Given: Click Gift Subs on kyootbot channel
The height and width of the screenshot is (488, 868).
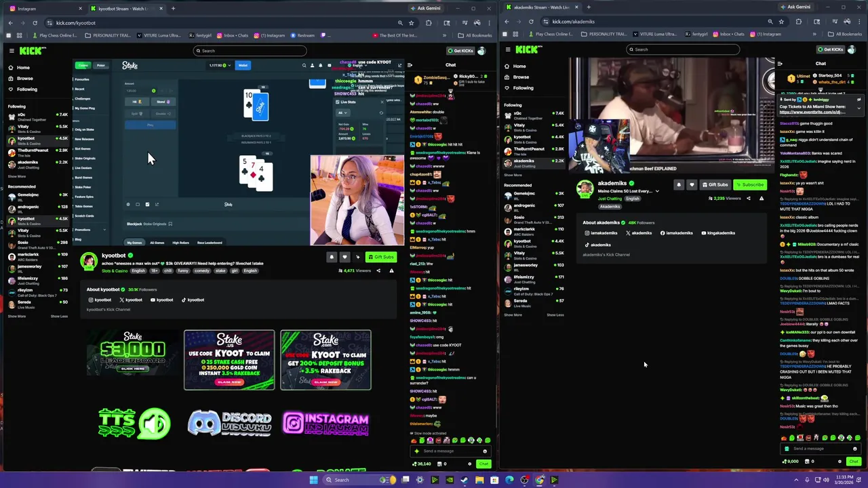Looking at the screenshot, I should point(380,257).
